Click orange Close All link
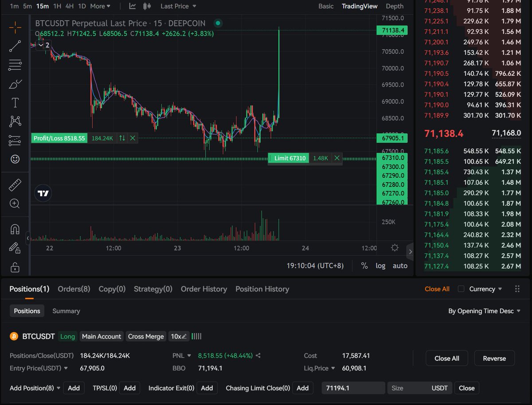Screen dimensions: 532x405 (x=437, y=289)
